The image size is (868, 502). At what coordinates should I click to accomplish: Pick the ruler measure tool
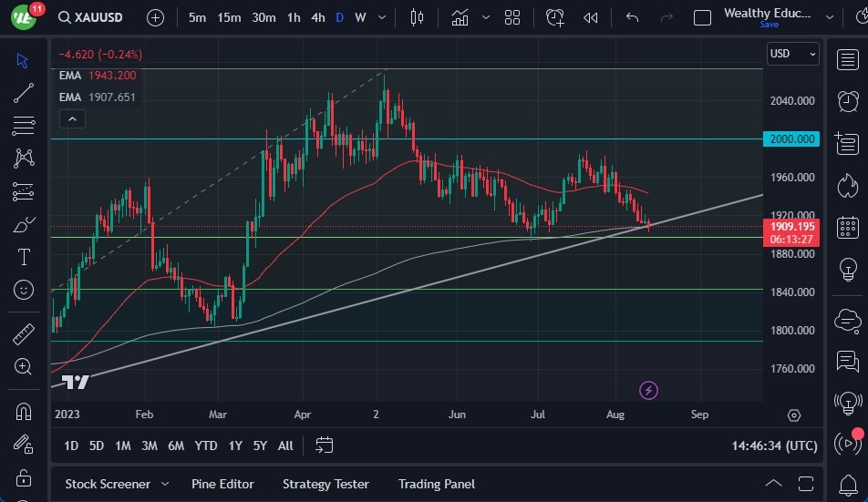click(x=24, y=334)
